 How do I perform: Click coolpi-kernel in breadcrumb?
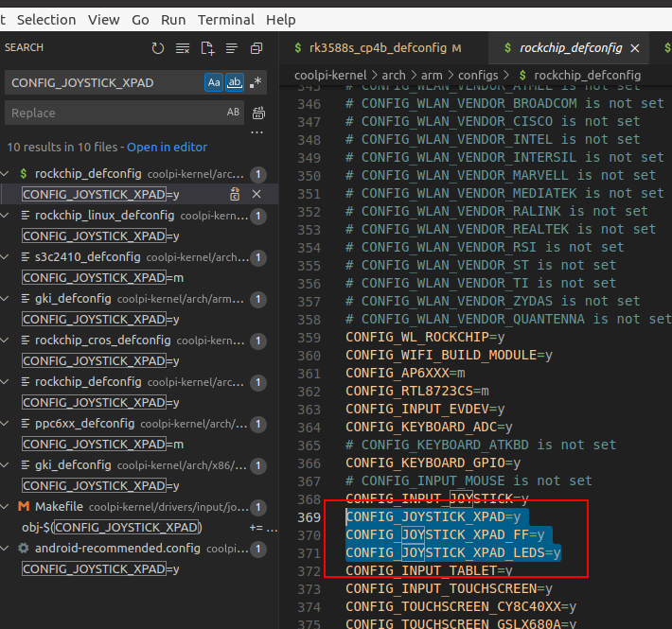(x=330, y=76)
